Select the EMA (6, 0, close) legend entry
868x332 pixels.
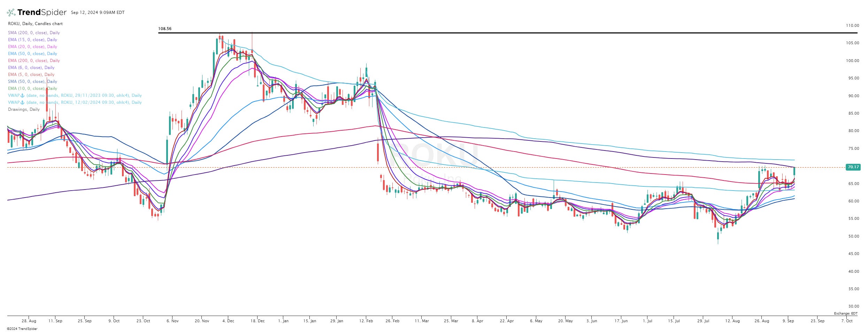coord(31,68)
